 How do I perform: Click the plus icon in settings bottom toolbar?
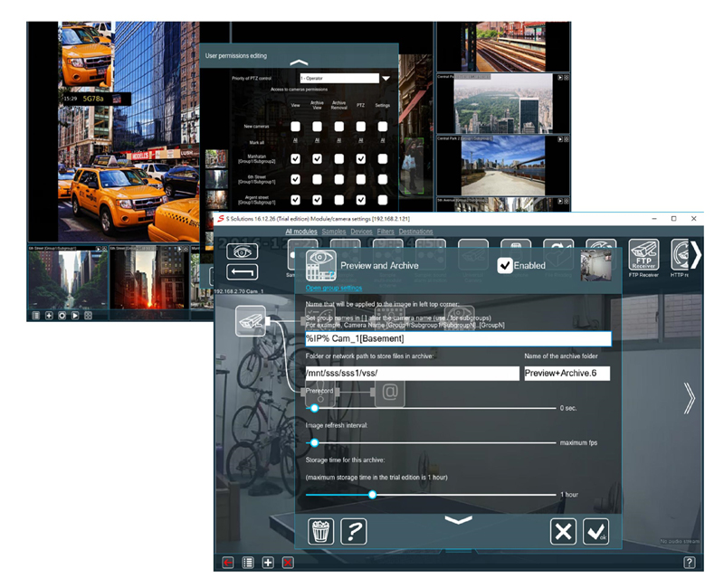pyautogui.click(x=268, y=563)
